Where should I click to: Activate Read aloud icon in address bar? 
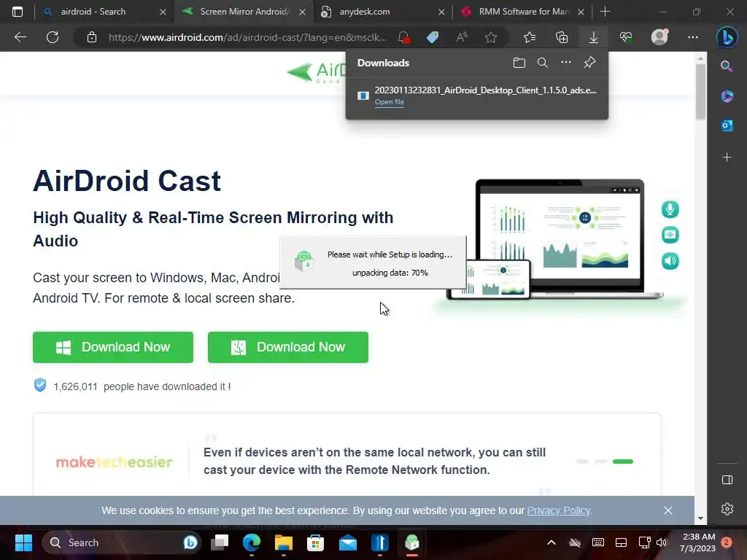462,37
